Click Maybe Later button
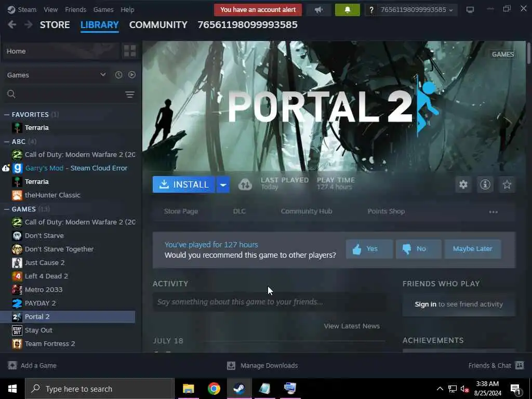This screenshot has height=399, width=532. point(473,249)
